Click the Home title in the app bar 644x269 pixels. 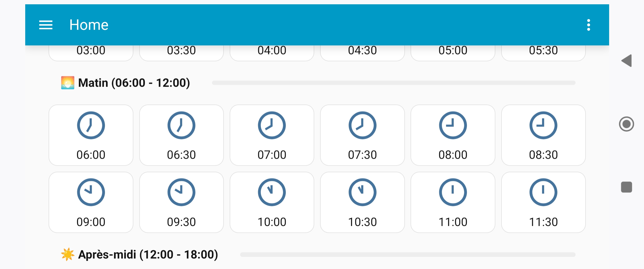89,24
